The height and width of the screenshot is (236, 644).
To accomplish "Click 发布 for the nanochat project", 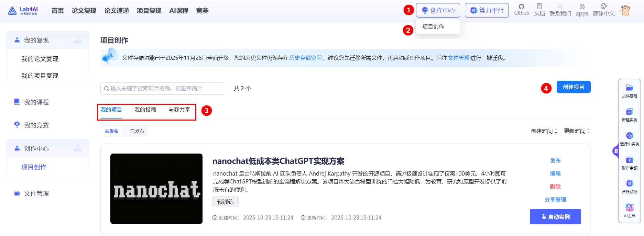I will 555,160.
